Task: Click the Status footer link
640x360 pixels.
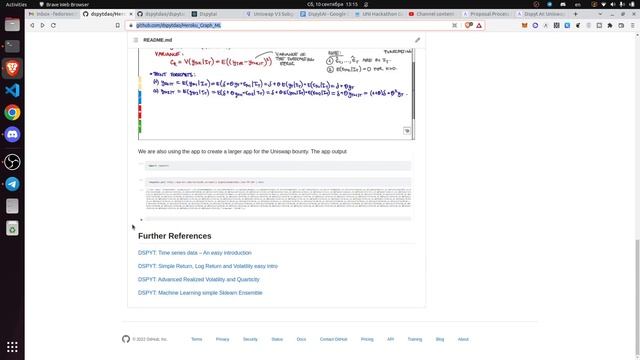Action: click(x=277, y=339)
